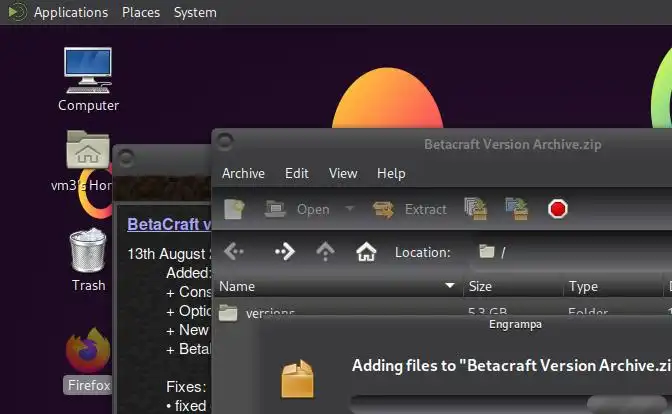Click the Engrampa progress dialog title
The image size is (672, 414).
pos(515,324)
